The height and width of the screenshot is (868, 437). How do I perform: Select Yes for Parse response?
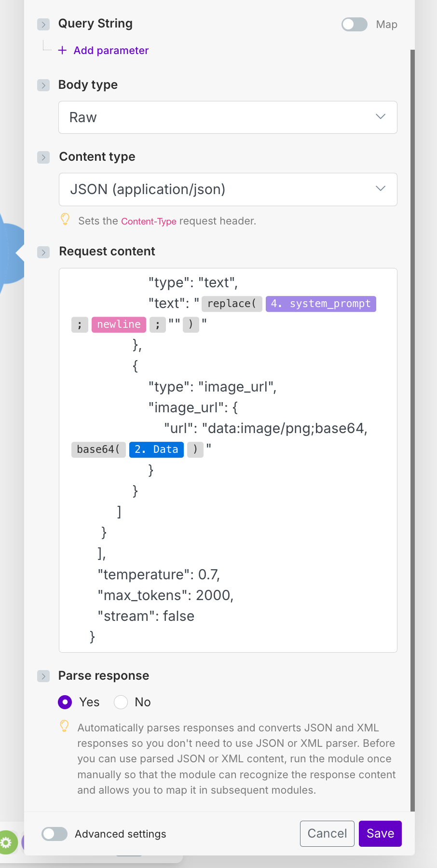coord(65,702)
